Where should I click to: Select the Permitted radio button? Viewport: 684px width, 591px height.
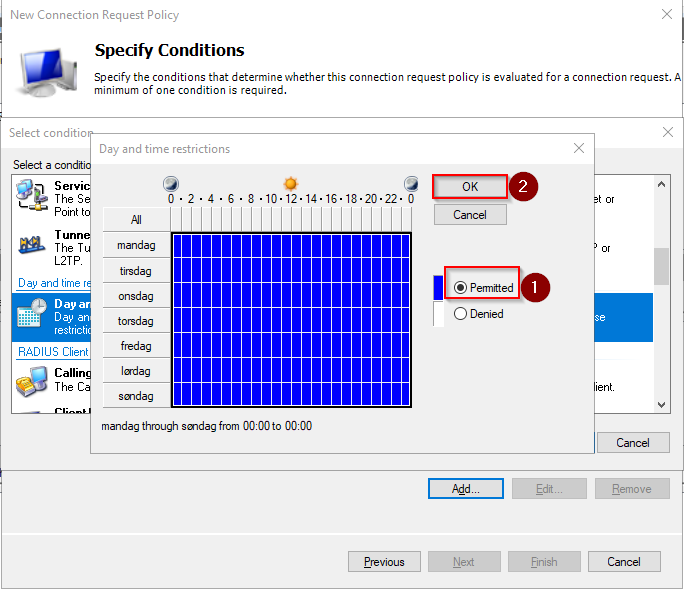click(x=461, y=288)
